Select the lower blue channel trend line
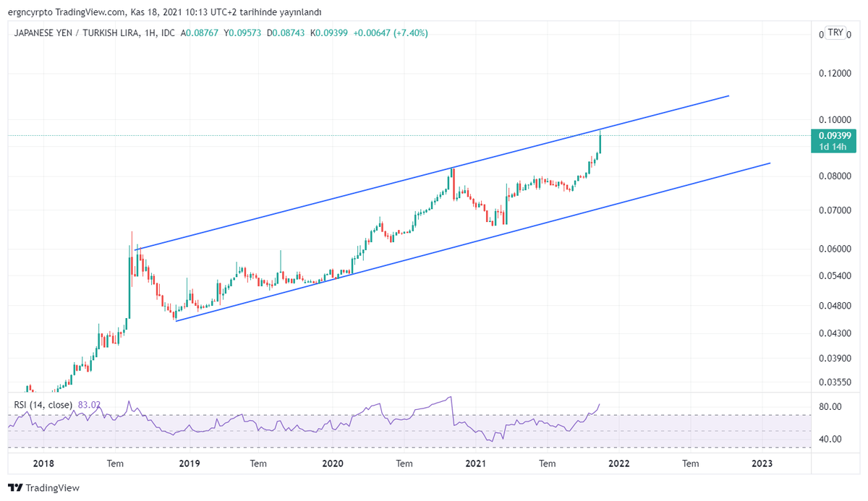This screenshot has height=501, width=868. (x=472, y=242)
